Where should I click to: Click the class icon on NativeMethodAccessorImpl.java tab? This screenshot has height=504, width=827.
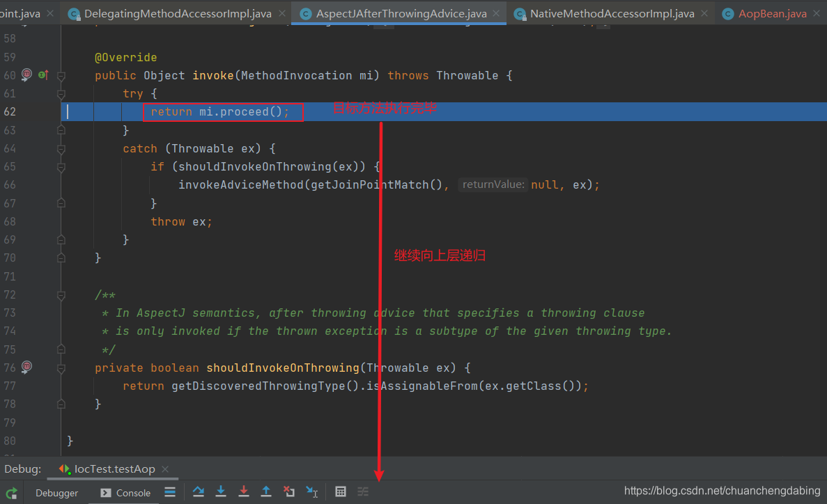(x=520, y=14)
